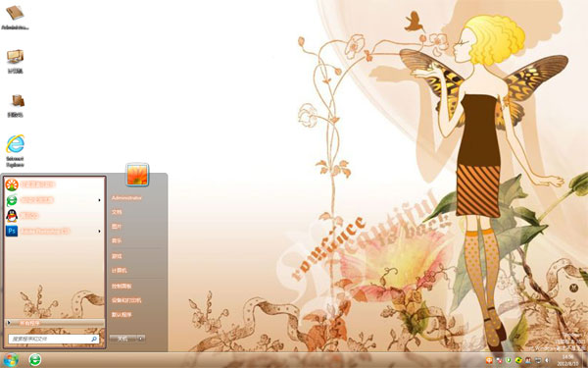
Task: Click the two-people tray icon
Action: tap(528, 360)
